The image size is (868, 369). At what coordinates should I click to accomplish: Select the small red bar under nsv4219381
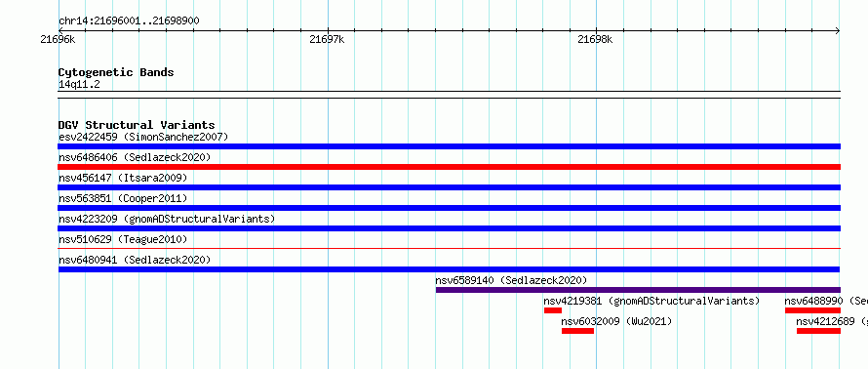point(552,310)
